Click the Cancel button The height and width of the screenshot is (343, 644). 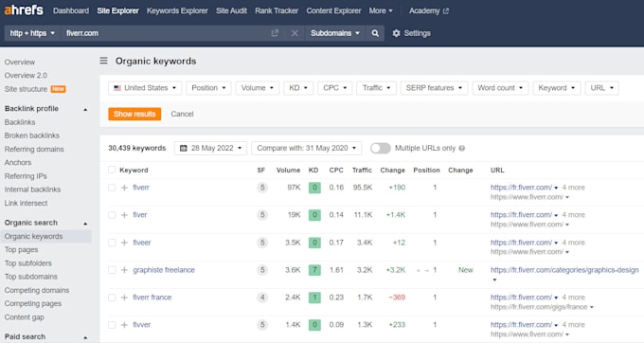click(x=182, y=114)
